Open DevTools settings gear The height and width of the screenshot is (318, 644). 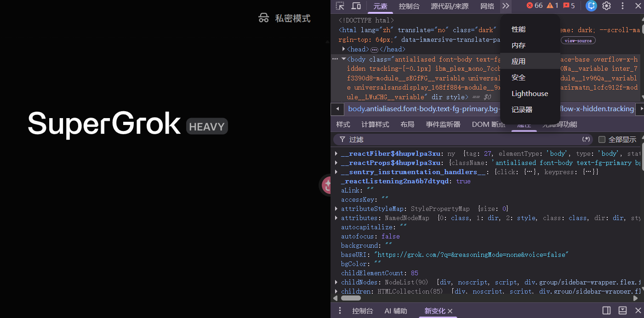point(607,6)
